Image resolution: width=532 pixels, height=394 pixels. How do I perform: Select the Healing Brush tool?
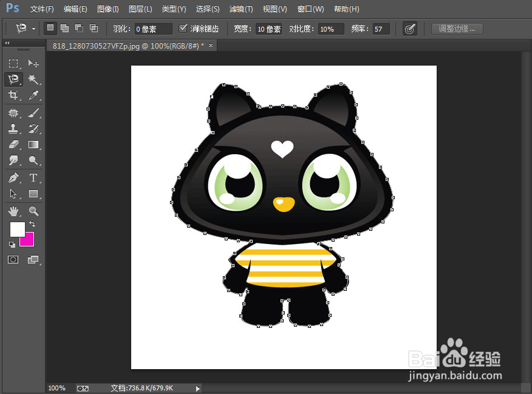[13, 112]
